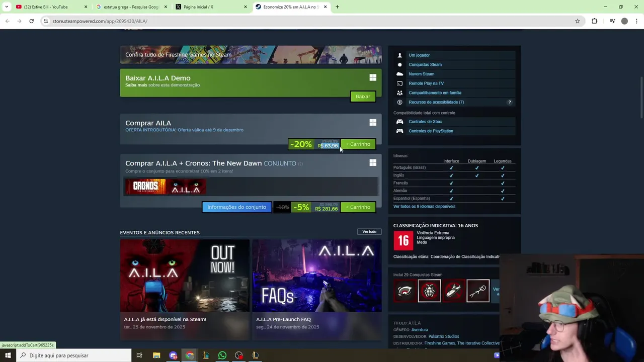Image resolution: width=644 pixels, height=362 pixels.
Task: Open Saiba mais about the demo
Action: click(136, 85)
